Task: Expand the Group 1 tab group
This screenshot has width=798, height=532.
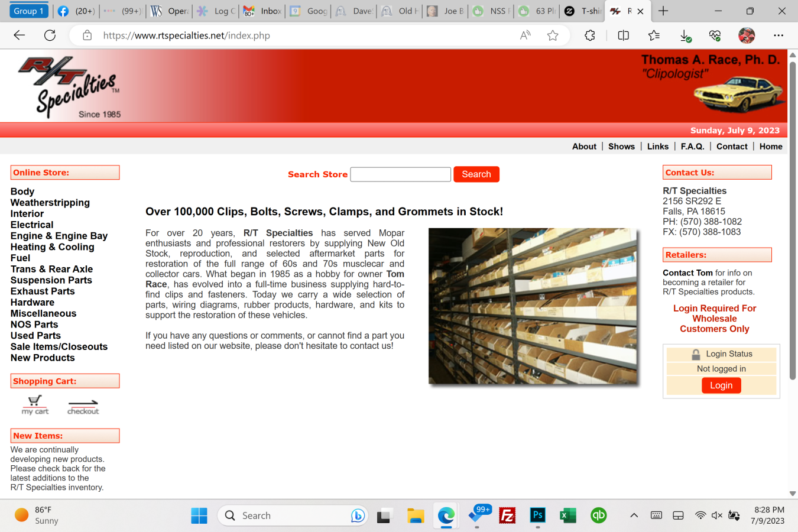Action: pyautogui.click(x=28, y=11)
